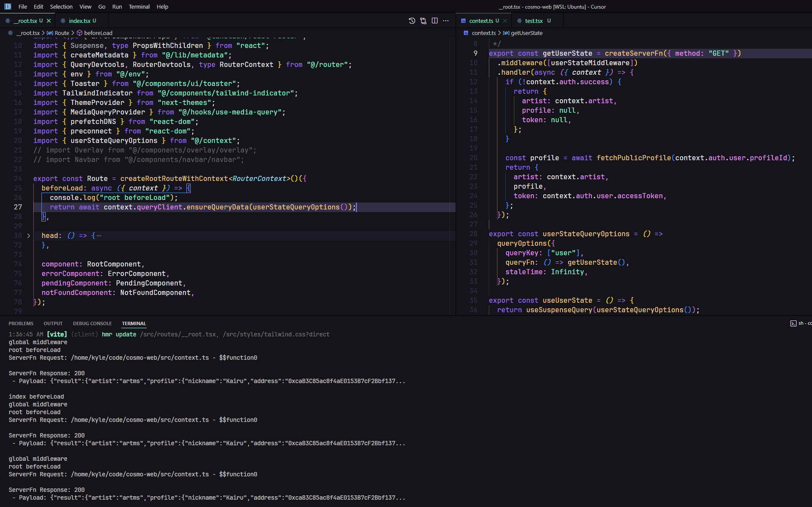Click userStateQueryOptions() call on line 27

(x=302, y=207)
